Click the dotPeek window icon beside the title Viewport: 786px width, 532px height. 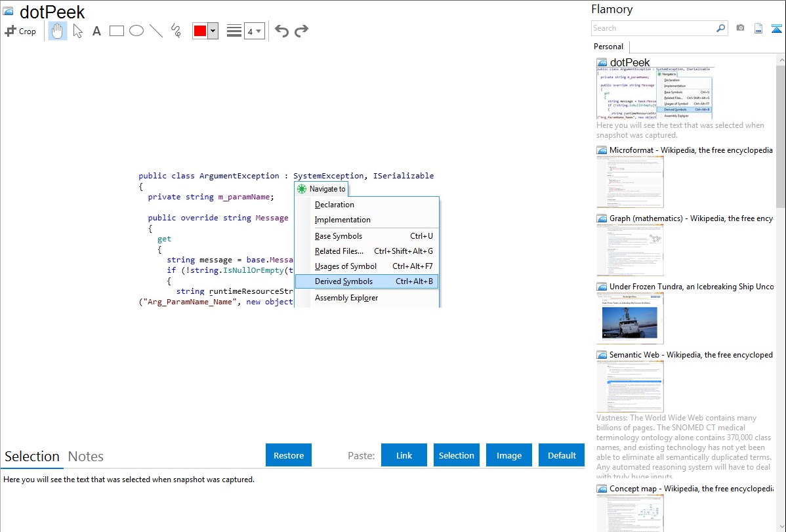9,11
